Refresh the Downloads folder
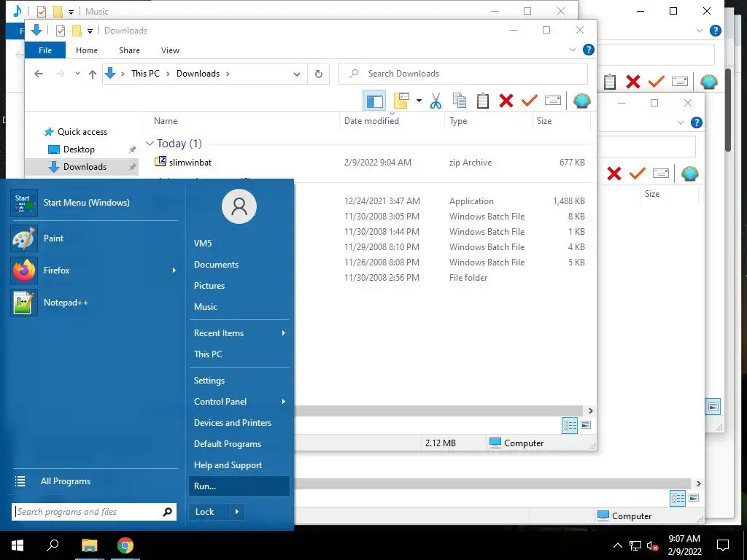This screenshot has width=747, height=560. point(319,74)
